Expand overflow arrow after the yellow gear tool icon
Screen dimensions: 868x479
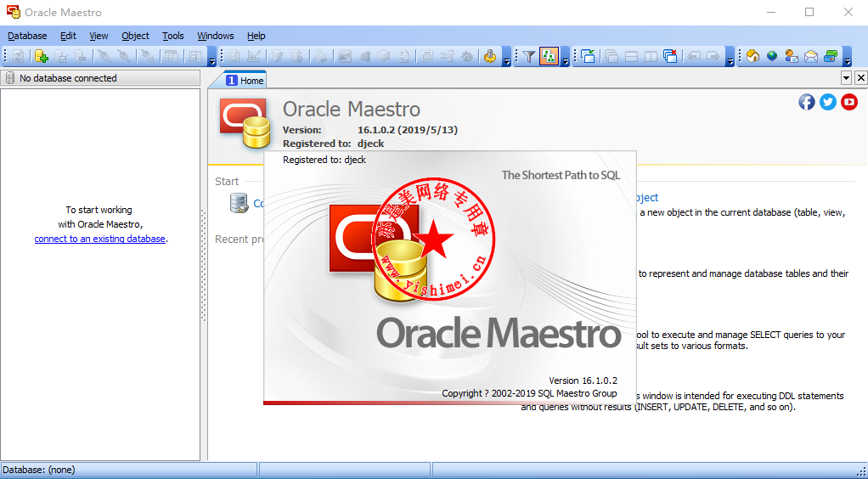(507, 57)
